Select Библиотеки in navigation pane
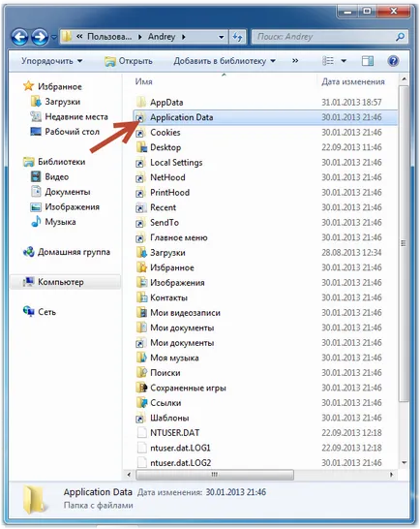 click(x=61, y=162)
